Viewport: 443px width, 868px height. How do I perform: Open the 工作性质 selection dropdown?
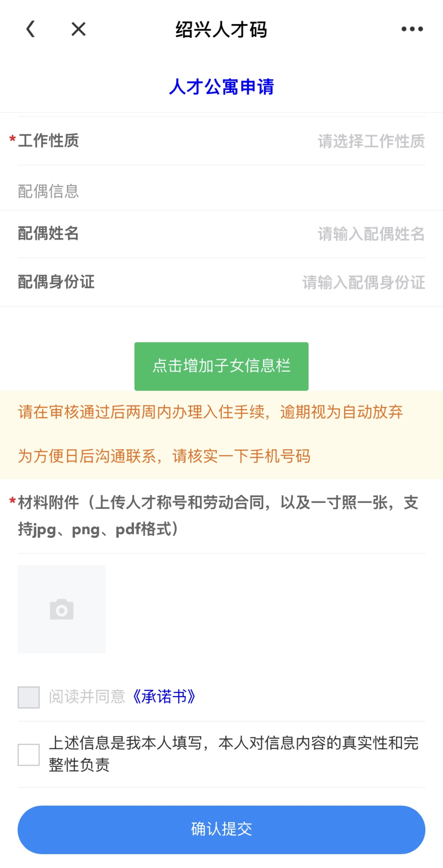coord(371,141)
